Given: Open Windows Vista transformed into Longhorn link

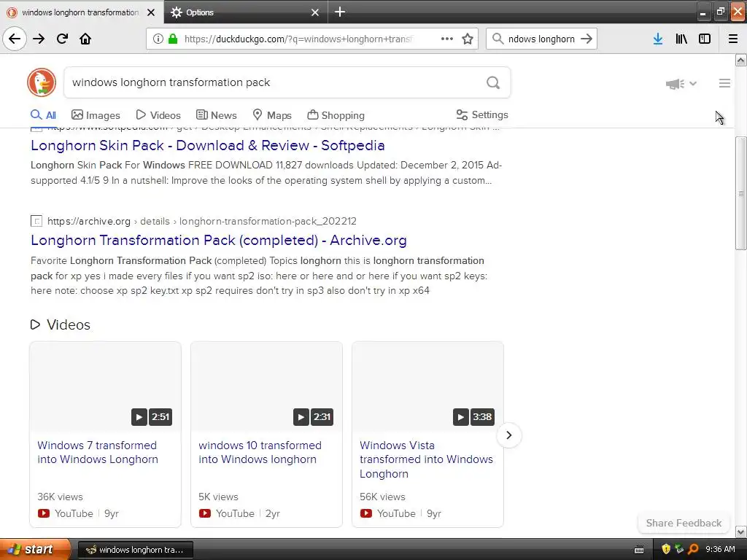Looking at the screenshot, I should click(x=426, y=459).
